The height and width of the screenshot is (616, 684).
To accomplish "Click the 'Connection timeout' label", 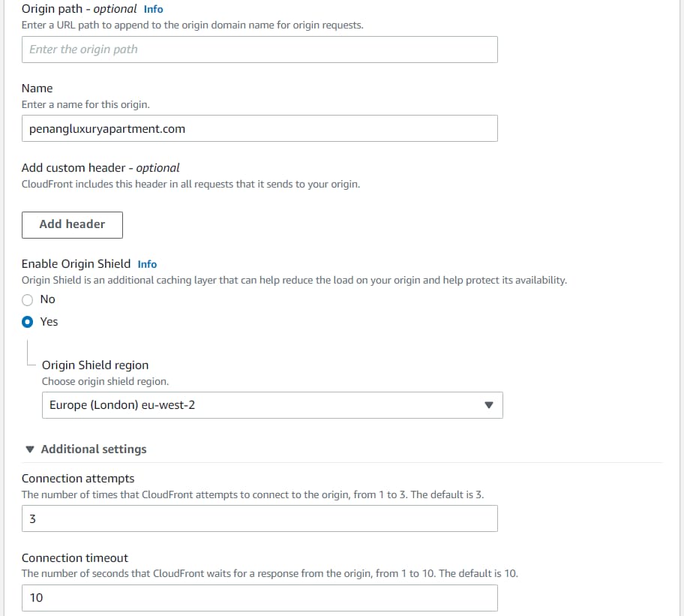I will coord(75,558).
